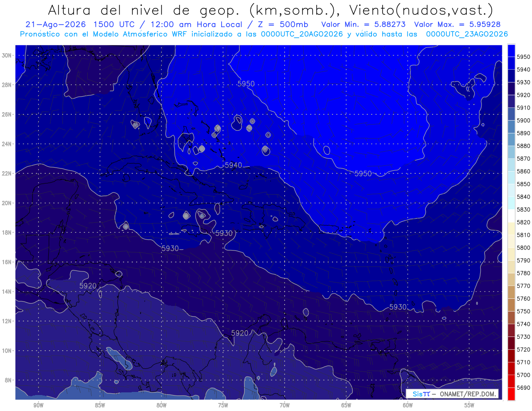The width and height of the screenshot is (532, 411).
Task: Click the 30N latitude axis label
Action: click(x=7, y=55)
